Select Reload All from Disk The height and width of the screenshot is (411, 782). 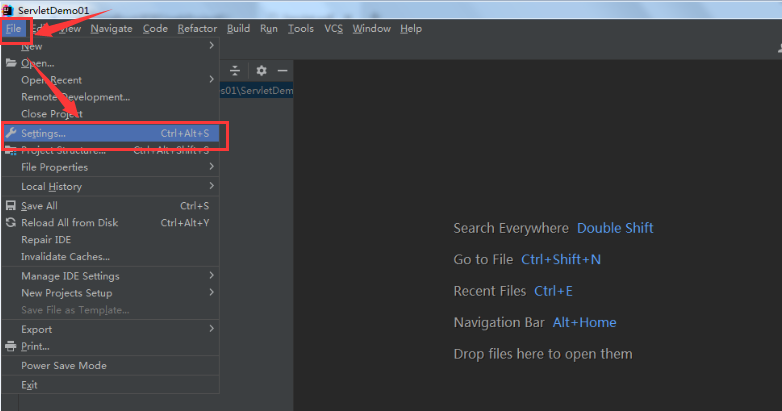coord(111,223)
